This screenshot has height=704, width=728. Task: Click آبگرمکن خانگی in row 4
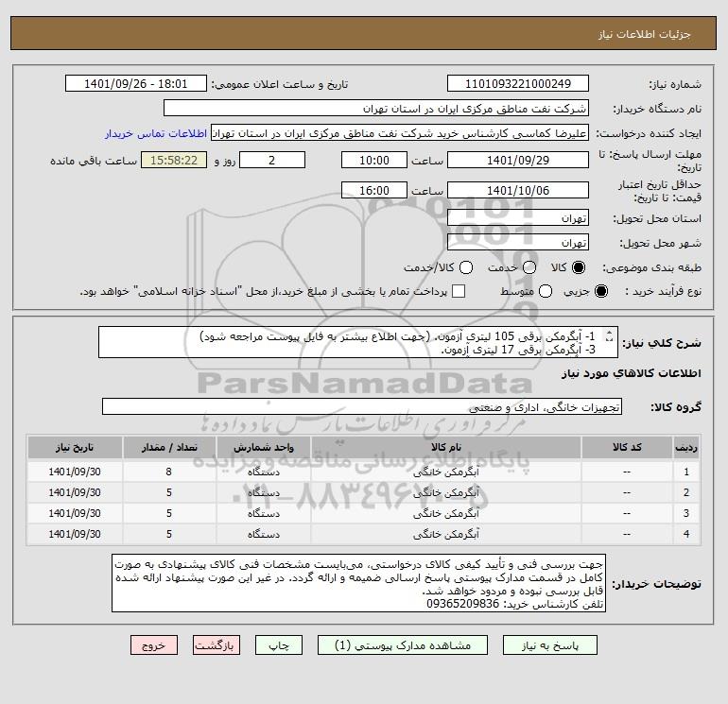[x=445, y=535]
